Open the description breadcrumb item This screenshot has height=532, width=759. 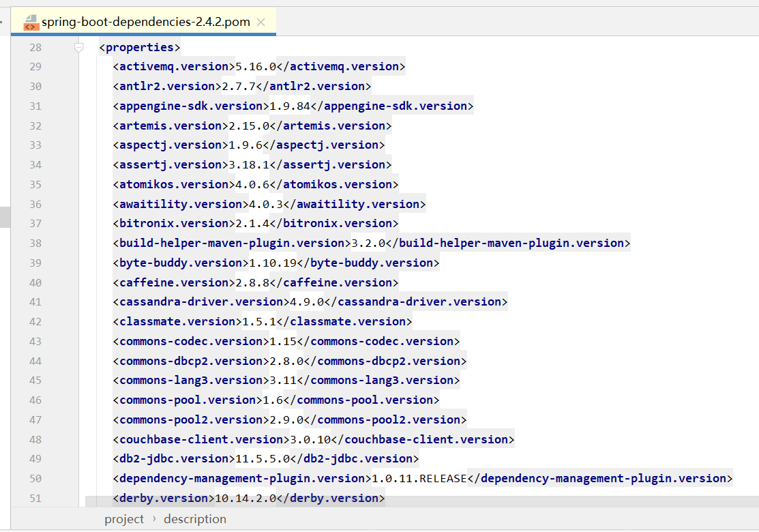194,519
